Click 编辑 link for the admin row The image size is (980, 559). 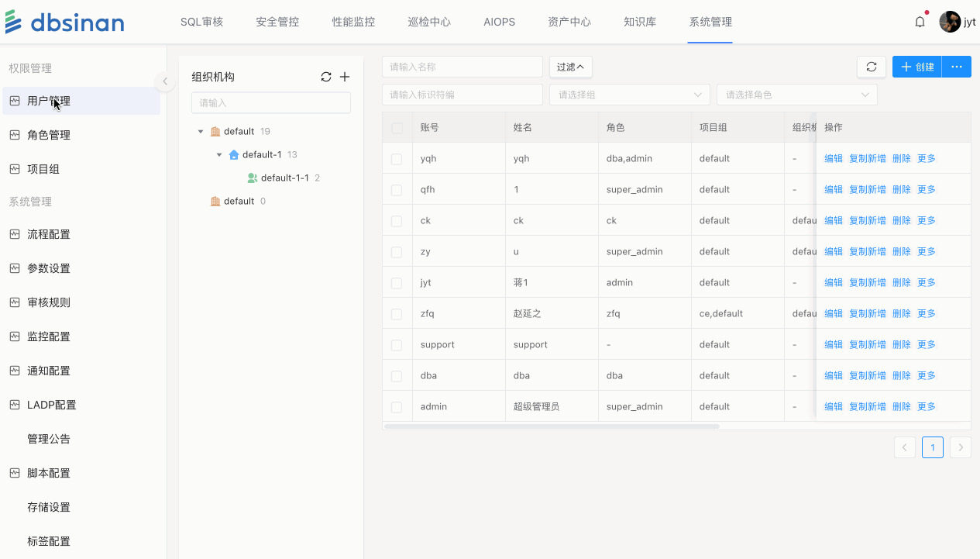[833, 406]
